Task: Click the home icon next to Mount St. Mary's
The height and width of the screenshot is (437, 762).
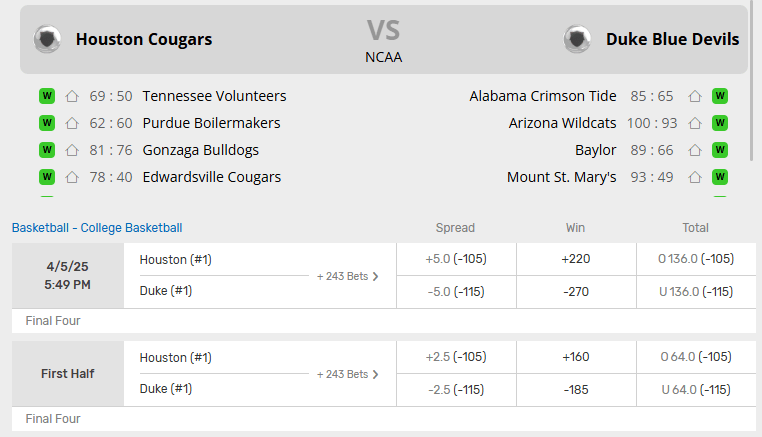Action: click(x=695, y=178)
